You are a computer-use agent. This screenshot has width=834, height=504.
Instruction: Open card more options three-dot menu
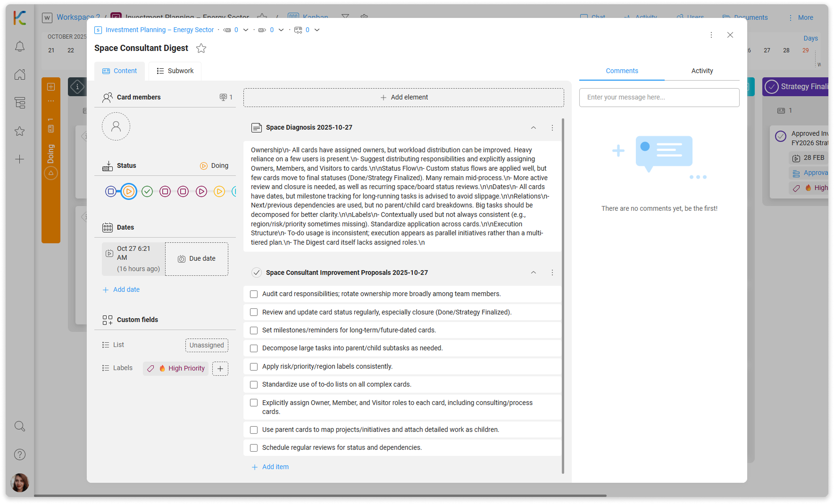pos(711,35)
